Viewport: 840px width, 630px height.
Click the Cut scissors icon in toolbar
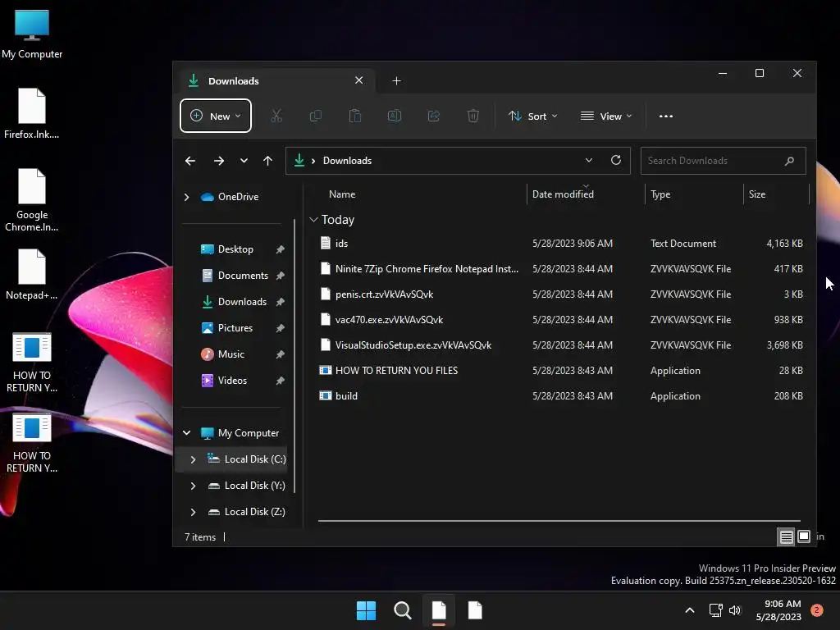click(x=276, y=116)
